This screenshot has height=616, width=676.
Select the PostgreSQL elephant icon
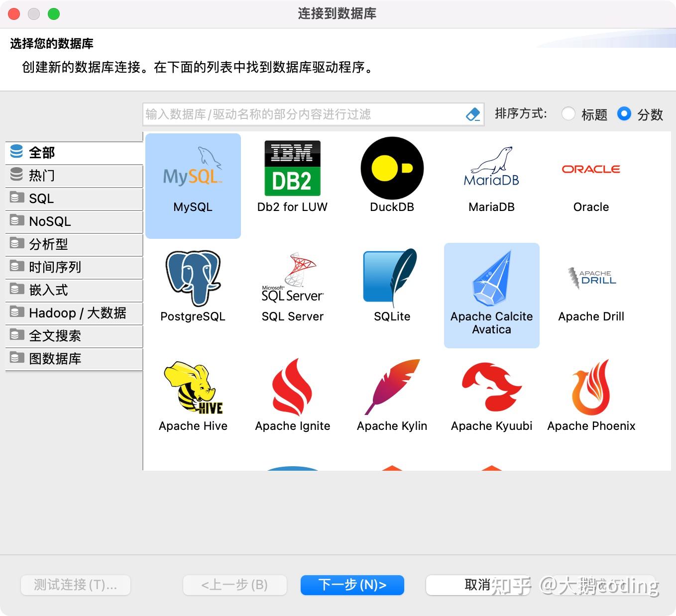(193, 278)
